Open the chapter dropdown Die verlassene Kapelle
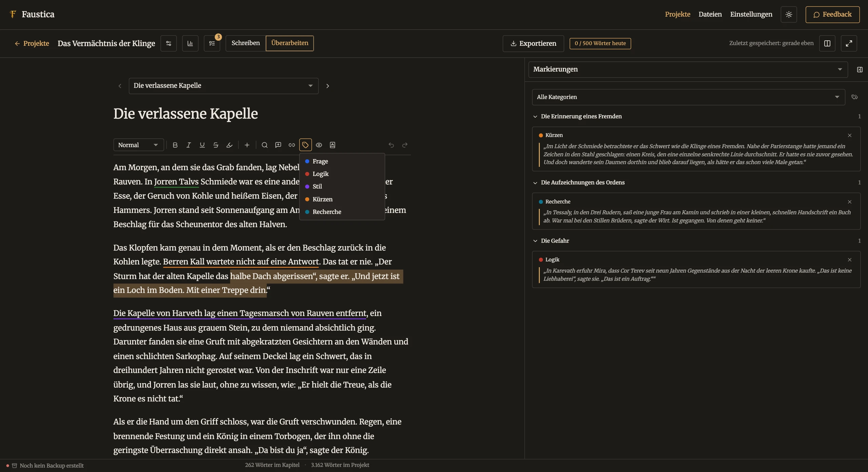This screenshot has height=472, width=868. pos(223,86)
